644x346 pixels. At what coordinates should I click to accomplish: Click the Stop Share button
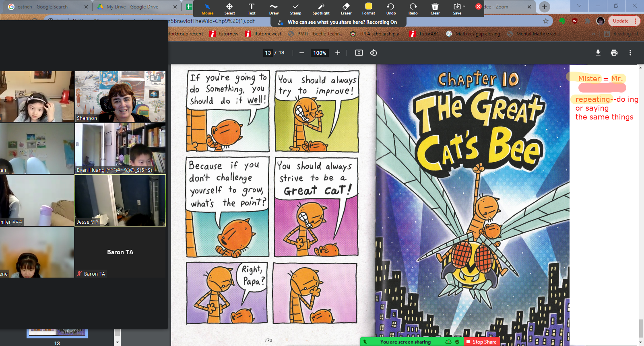coord(481,342)
